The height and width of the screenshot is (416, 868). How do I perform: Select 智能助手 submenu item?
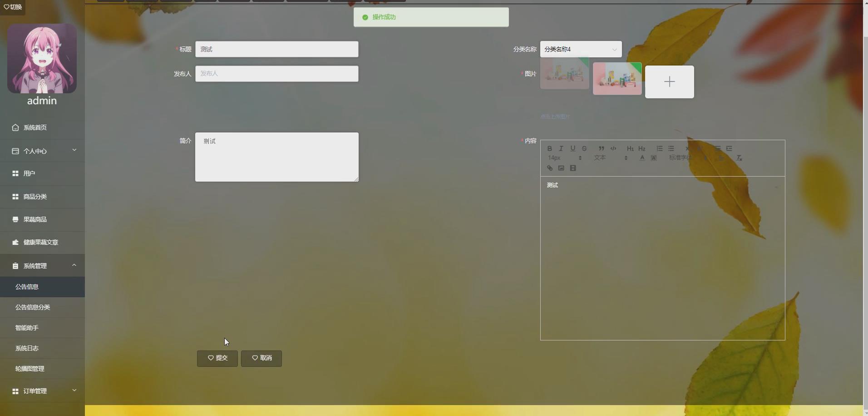pyautogui.click(x=42, y=328)
